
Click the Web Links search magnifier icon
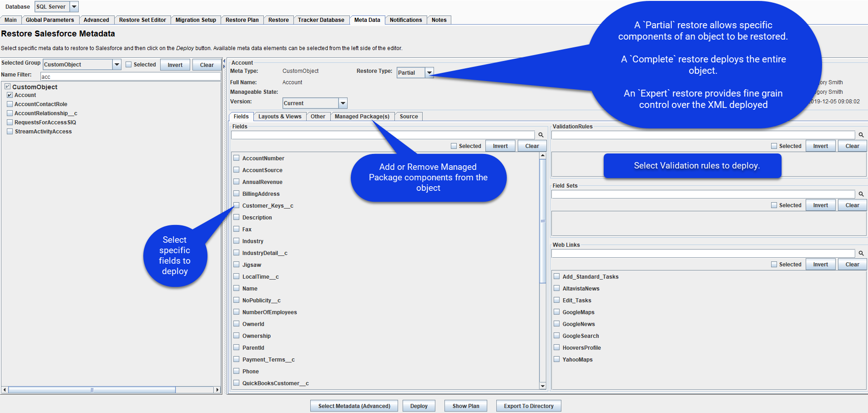click(x=861, y=253)
